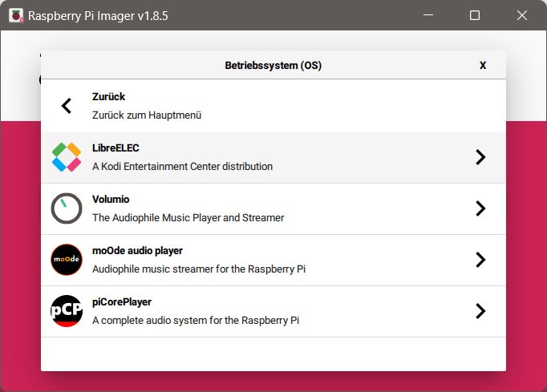Click 'The Audiophile Music Player and Streamer' text
The image size is (547, 392).
click(x=188, y=217)
